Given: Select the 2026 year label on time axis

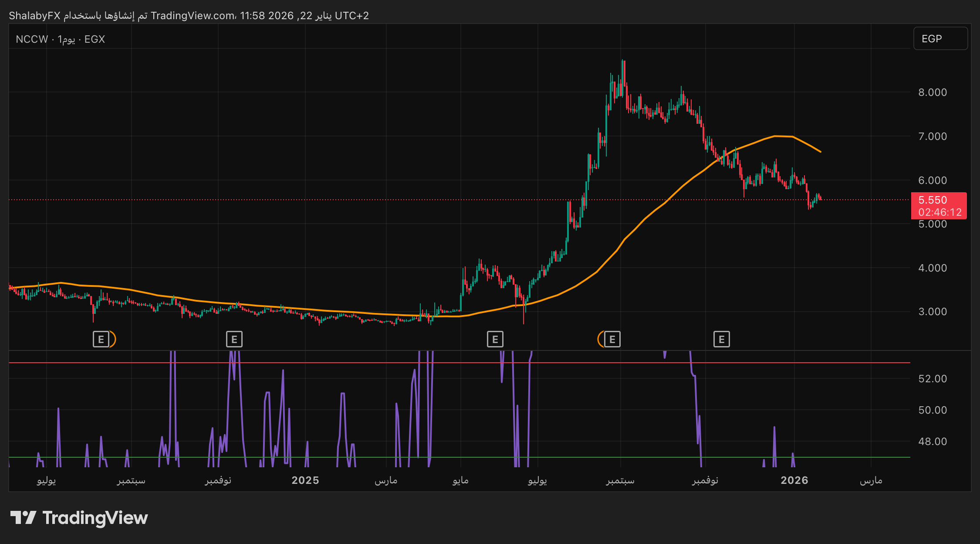Looking at the screenshot, I should point(794,480).
